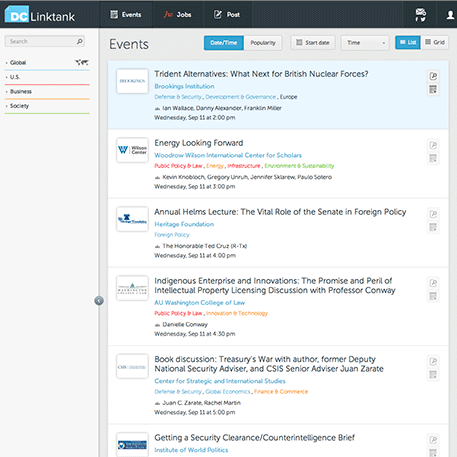This screenshot has width=457, height=457.
Task: Click the top icon on the Helms Lecture event
Action: [433, 214]
